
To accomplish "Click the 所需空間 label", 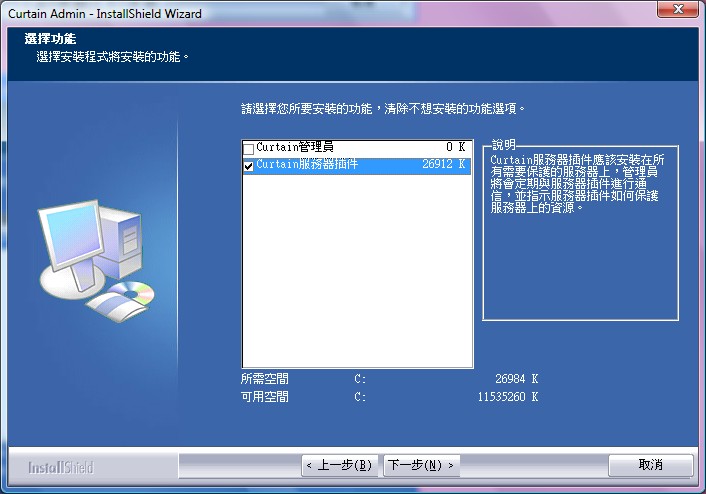I will (265, 379).
